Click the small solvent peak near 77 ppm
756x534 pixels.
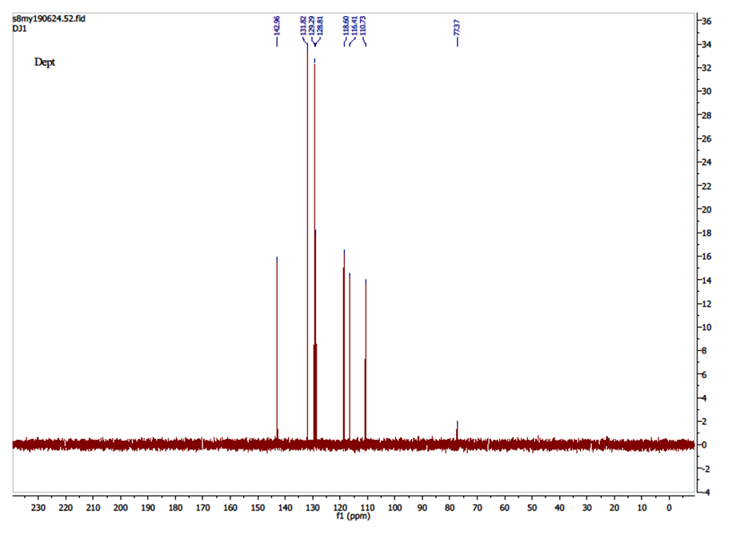point(457,432)
